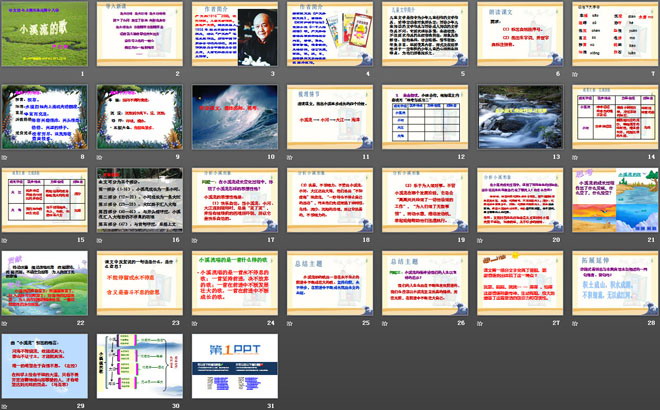660x410 pixels.
Task: Select slide 17 '分析小溪流形象' 问题一
Action: tap(235, 200)
